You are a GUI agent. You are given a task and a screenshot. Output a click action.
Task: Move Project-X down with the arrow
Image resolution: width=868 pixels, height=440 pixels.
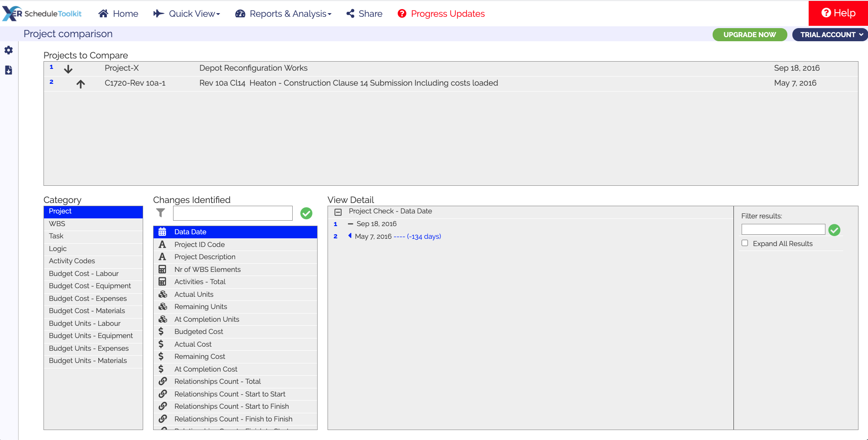pyautogui.click(x=68, y=69)
